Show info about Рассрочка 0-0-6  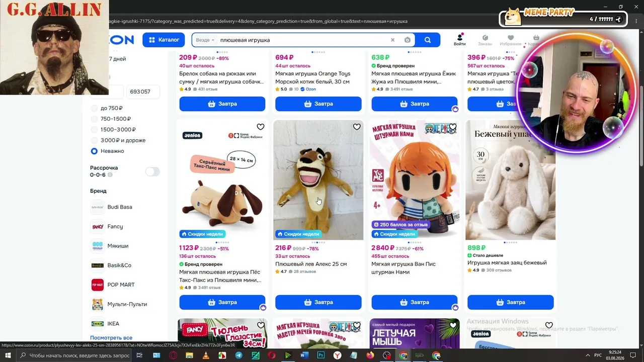click(x=110, y=175)
